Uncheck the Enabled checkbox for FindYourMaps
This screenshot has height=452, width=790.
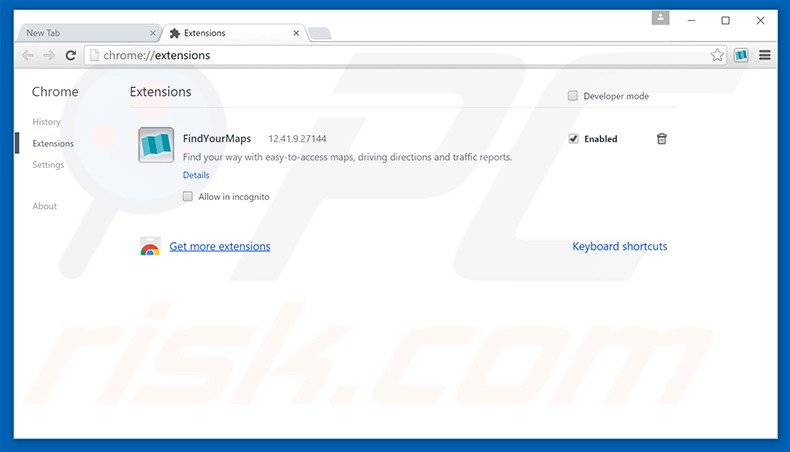(573, 139)
